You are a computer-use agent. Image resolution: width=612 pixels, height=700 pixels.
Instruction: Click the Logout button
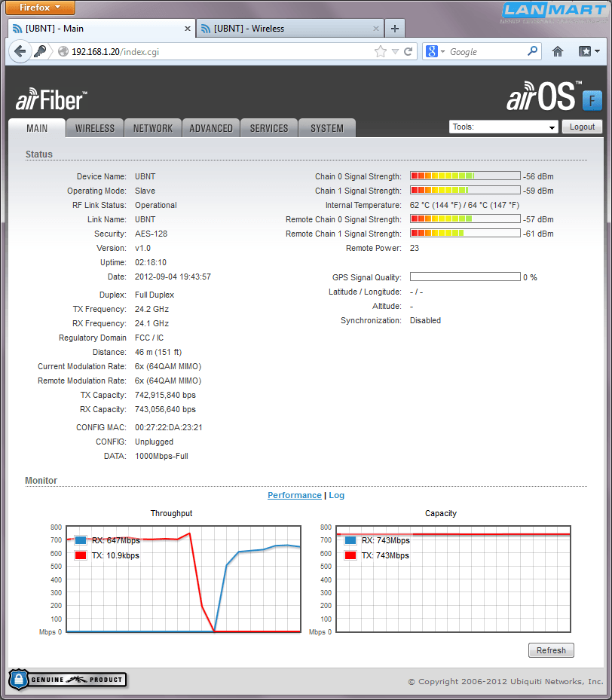tap(582, 127)
